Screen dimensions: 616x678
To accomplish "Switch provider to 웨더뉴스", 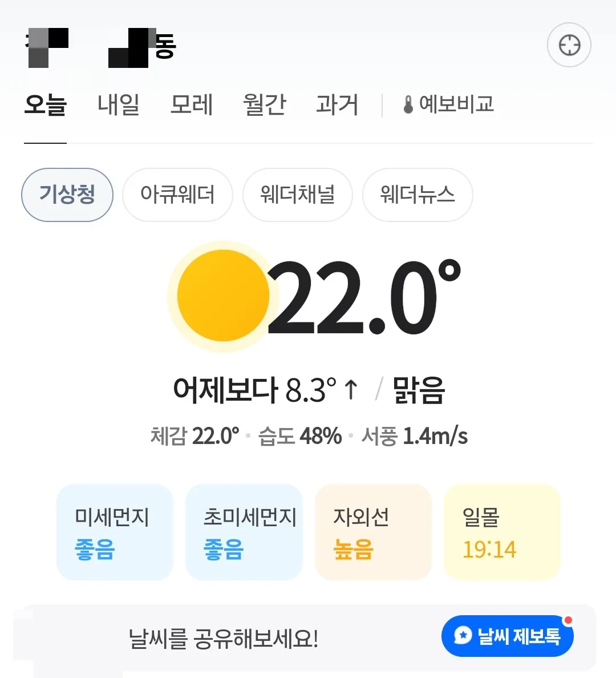I will (x=418, y=195).
